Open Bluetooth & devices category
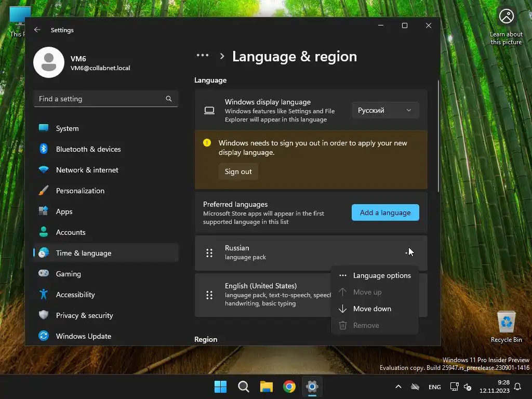The image size is (532, 399). 106,149
